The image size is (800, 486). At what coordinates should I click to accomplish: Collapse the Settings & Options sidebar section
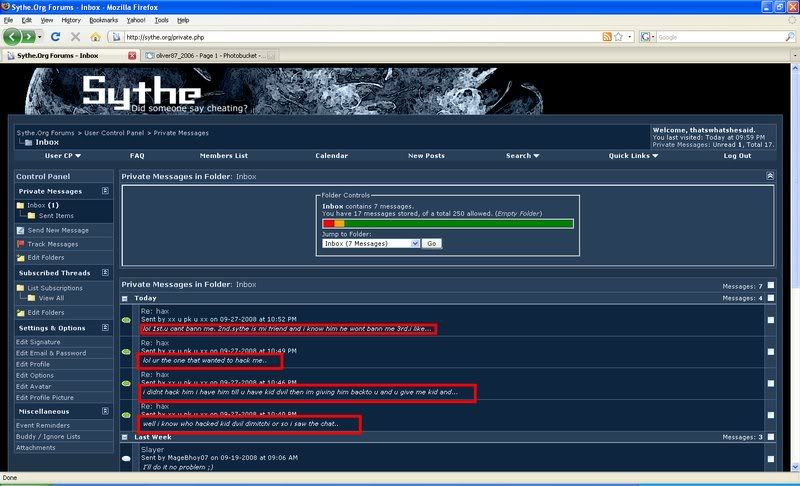click(x=105, y=327)
